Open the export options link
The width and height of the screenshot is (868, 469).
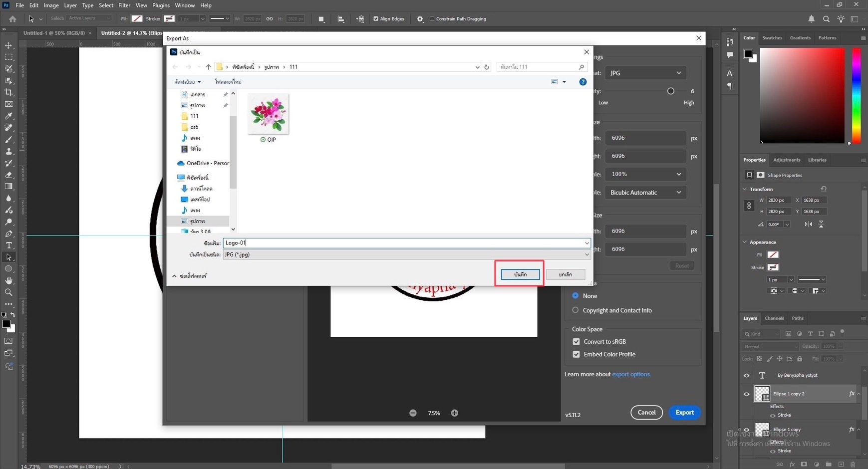click(x=631, y=374)
